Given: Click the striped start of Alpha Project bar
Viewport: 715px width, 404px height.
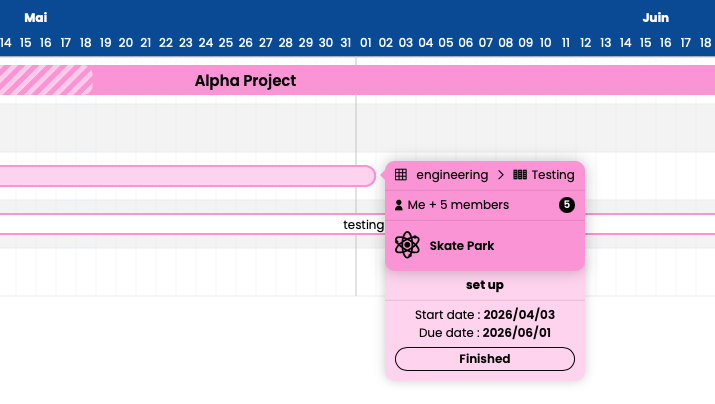Looking at the screenshot, I should click(46, 80).
